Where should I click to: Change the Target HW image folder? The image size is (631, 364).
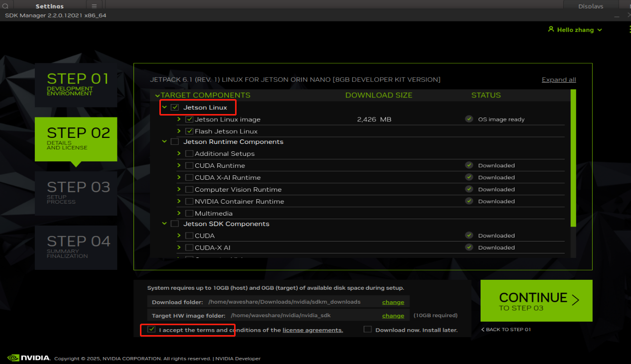click(393, 316)
